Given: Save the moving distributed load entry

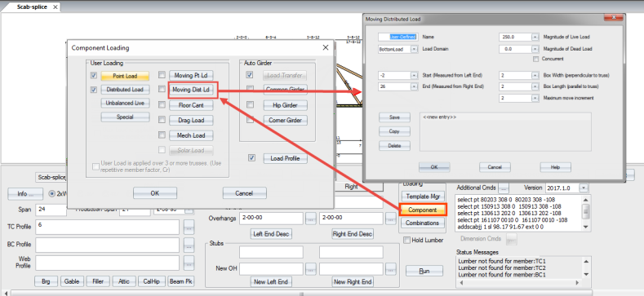Looking at the screenshot, I should click(x=394, y=117).
